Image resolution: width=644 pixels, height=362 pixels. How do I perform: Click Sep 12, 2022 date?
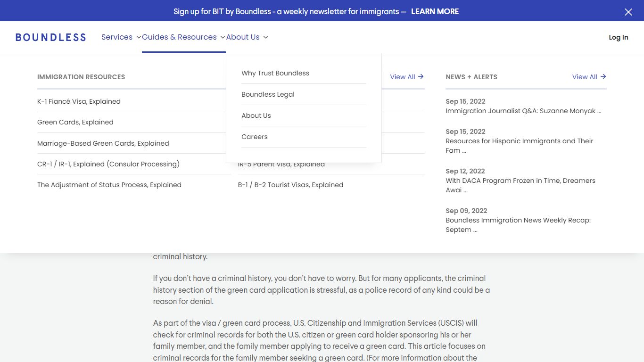coord(465,171)
